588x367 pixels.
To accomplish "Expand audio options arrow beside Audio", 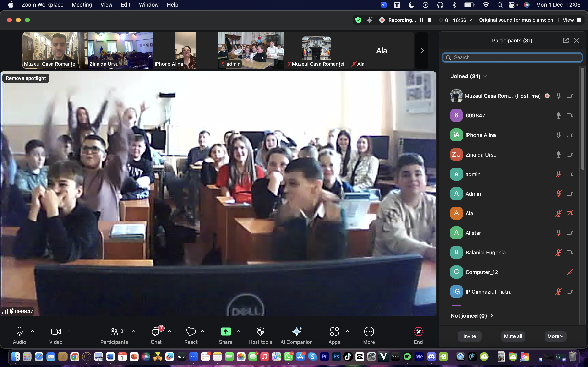I will click(x=32, y=331).
